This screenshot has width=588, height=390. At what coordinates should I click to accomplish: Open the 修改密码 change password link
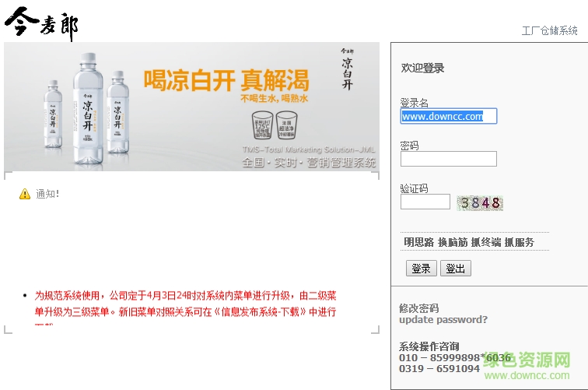[x=419, y=308]
